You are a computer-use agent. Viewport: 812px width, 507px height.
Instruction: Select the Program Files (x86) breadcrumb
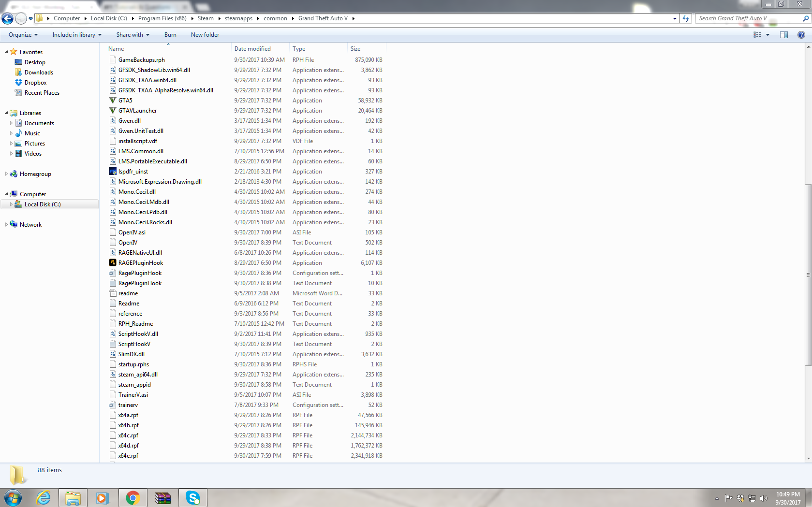click(162, 18)
